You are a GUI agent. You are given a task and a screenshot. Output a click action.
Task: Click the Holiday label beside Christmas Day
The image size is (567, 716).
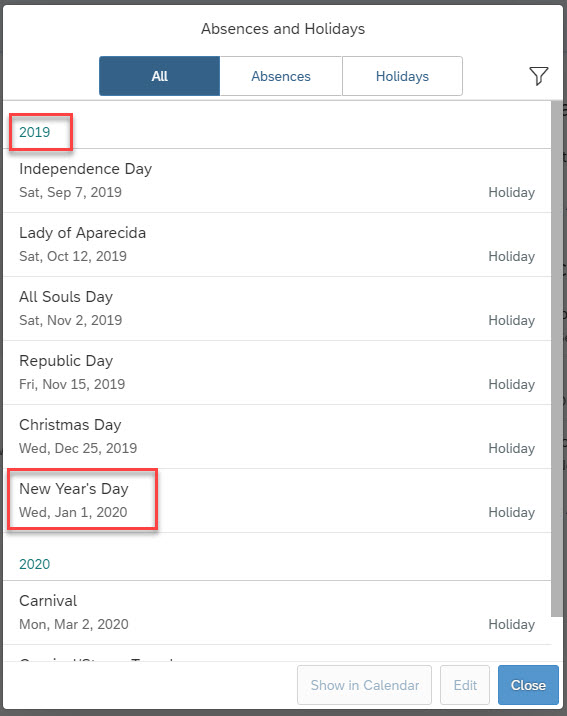click(511, 448)
